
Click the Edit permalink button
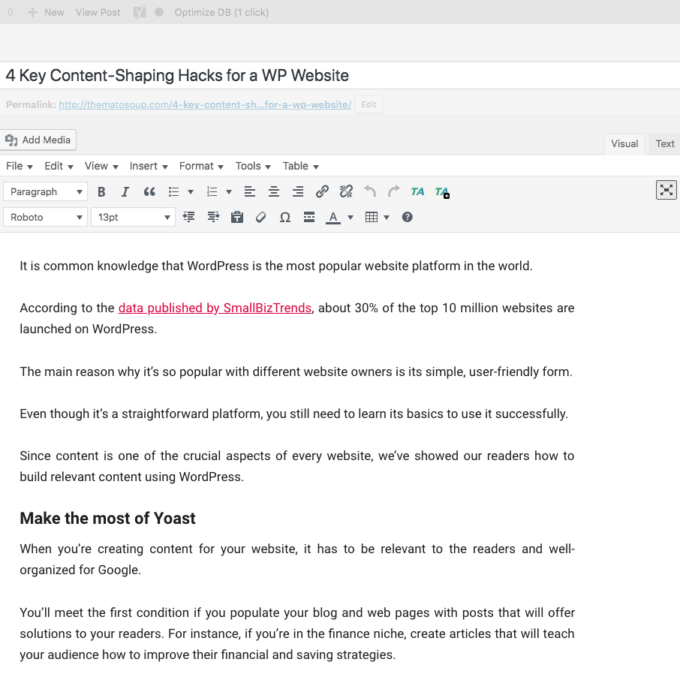369,104
